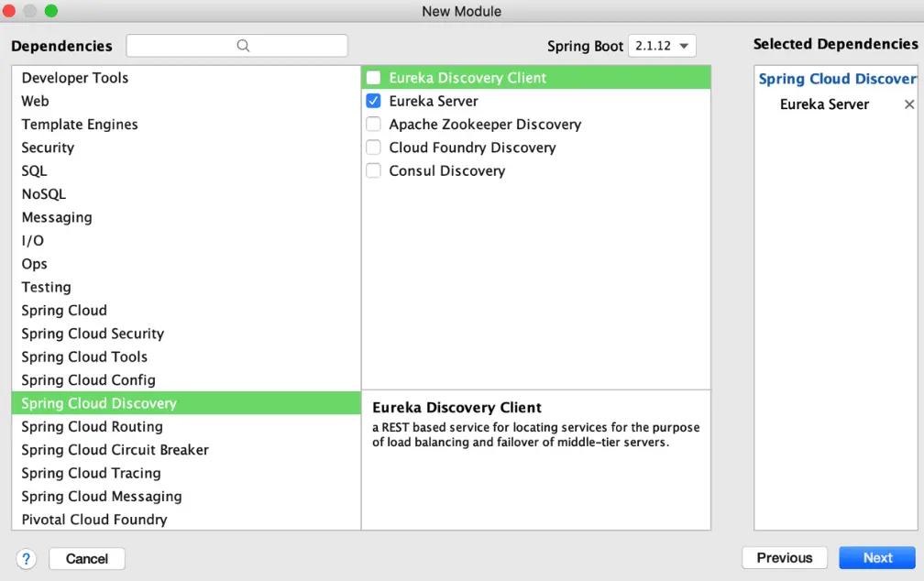Select the SQL category

(186, 170)
